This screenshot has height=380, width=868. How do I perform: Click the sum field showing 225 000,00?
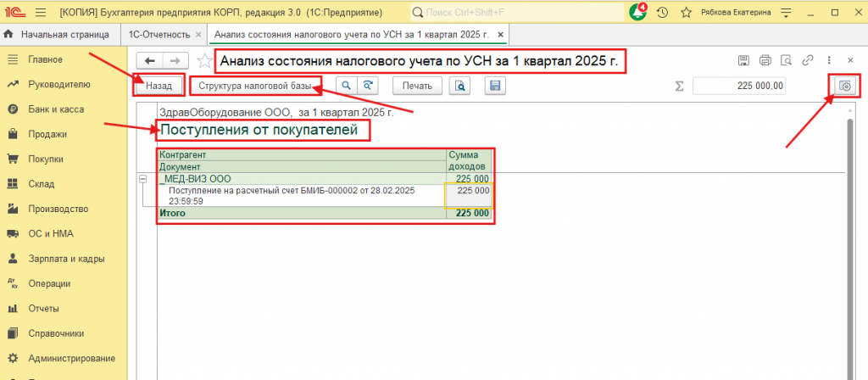tap(739, 86)
